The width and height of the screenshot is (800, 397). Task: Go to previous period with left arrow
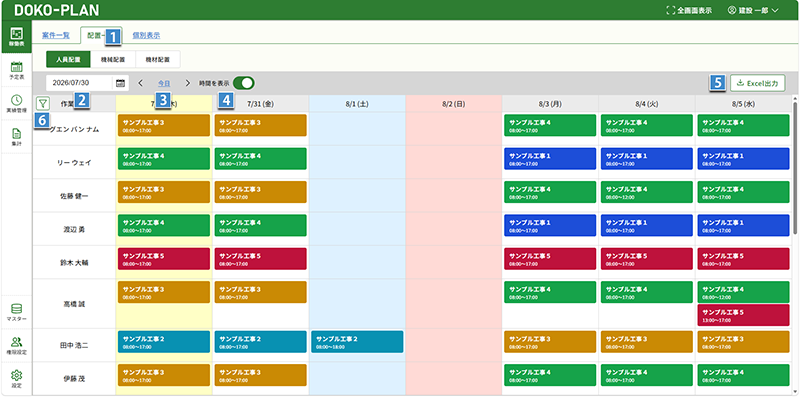click(x=141, y=83)
